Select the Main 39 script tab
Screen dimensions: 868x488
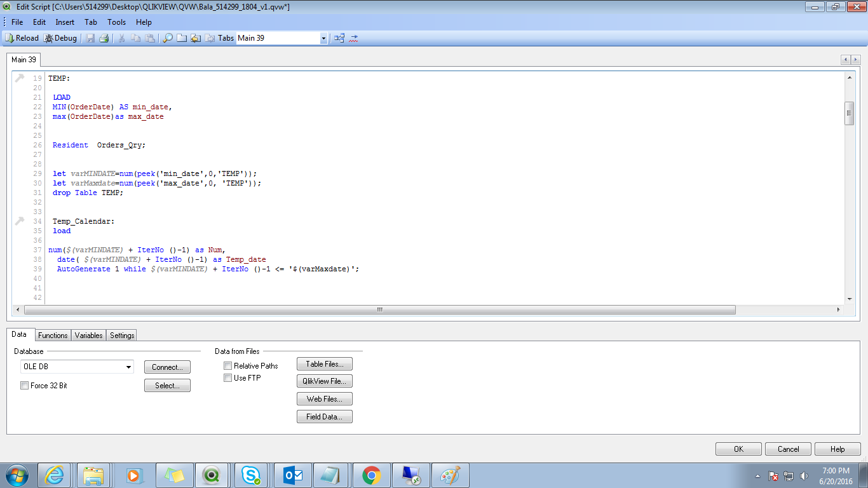point(24,60)
